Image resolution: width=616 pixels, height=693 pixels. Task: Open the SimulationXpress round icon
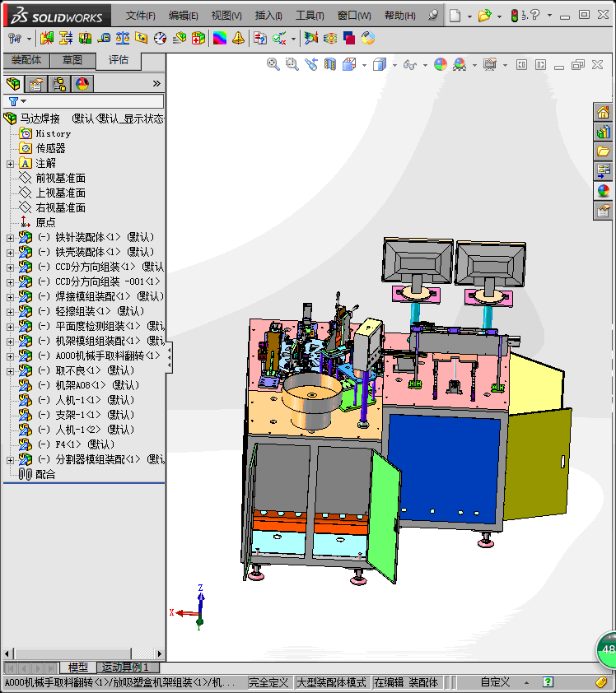coord(368,39)
